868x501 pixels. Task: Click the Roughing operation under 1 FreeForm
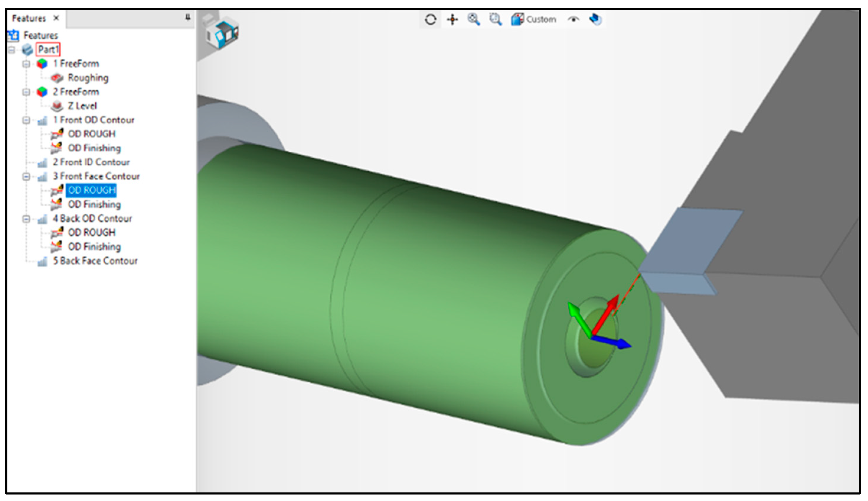pos(88,78)
